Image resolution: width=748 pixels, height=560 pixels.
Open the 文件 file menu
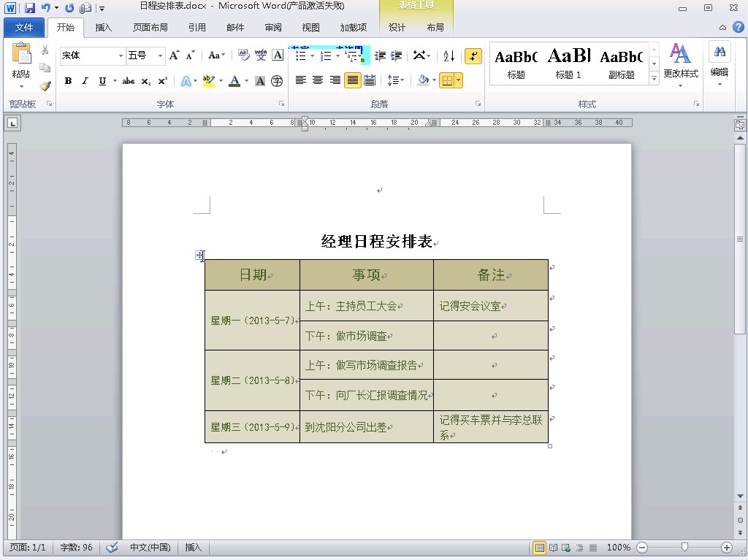[24, 28]
